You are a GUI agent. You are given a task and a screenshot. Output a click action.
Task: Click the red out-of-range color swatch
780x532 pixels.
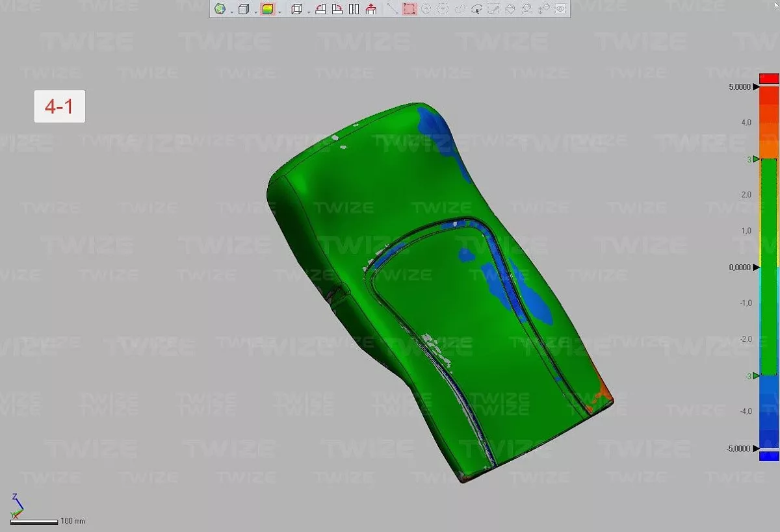(769, 78)
